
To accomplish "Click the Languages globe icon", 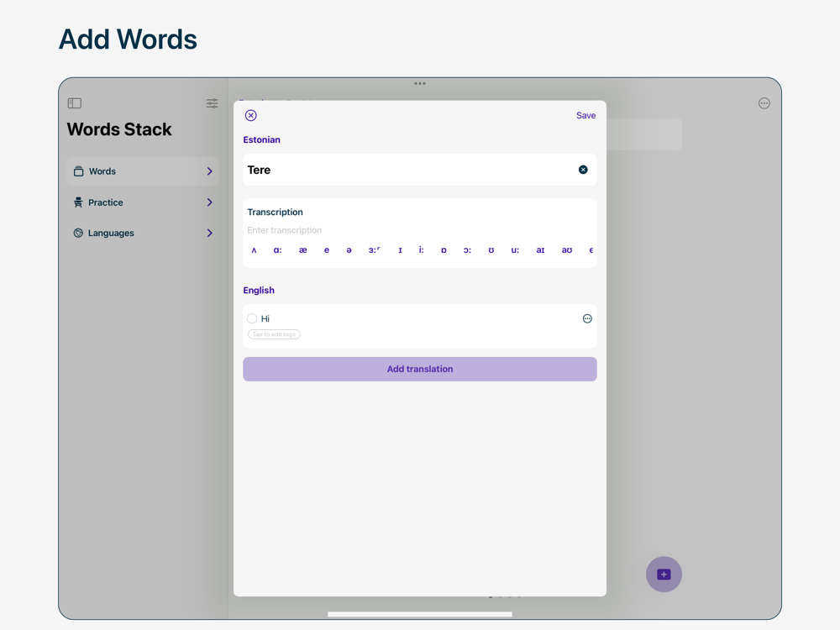I will coord(78,234).
